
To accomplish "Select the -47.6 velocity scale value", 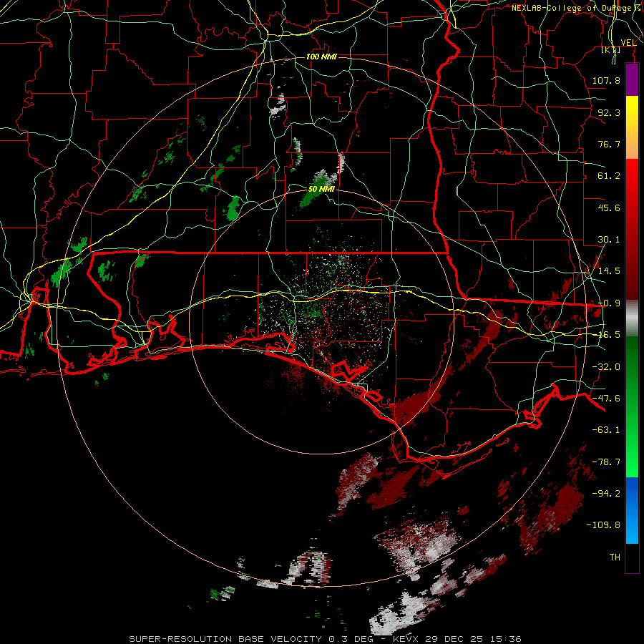I will [x=606, y=399].
